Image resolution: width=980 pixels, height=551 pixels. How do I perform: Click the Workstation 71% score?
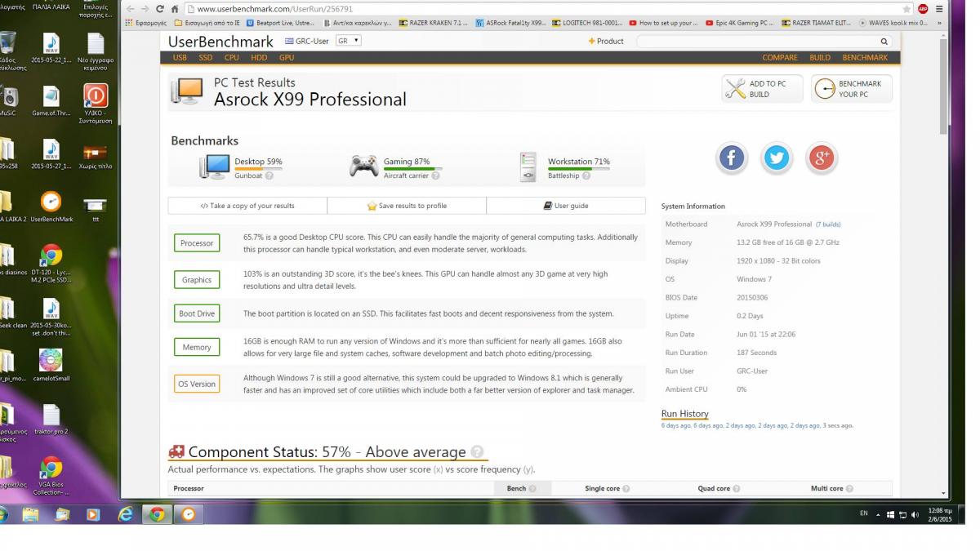579,162
